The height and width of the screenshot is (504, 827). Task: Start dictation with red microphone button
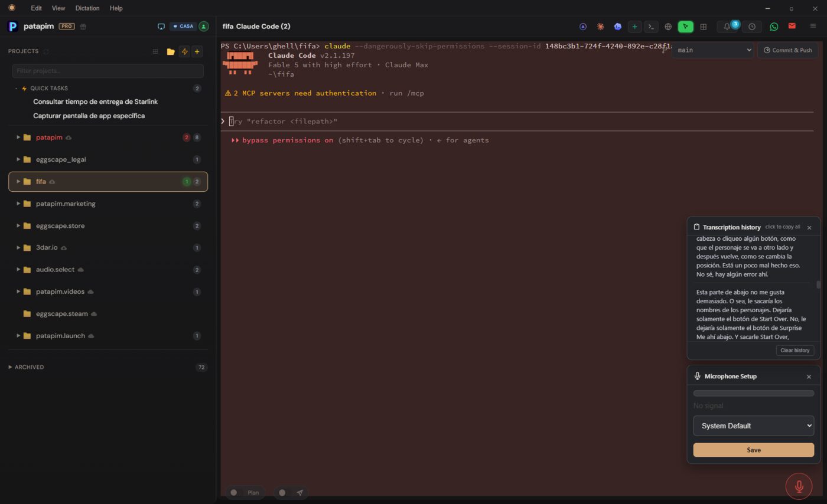[x=799, y=486]
